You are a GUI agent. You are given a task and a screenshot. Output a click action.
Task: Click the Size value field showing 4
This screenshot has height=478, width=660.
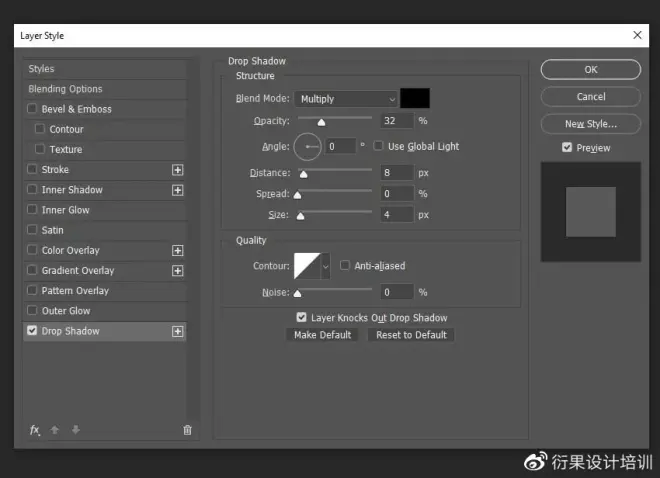(397, 215)
